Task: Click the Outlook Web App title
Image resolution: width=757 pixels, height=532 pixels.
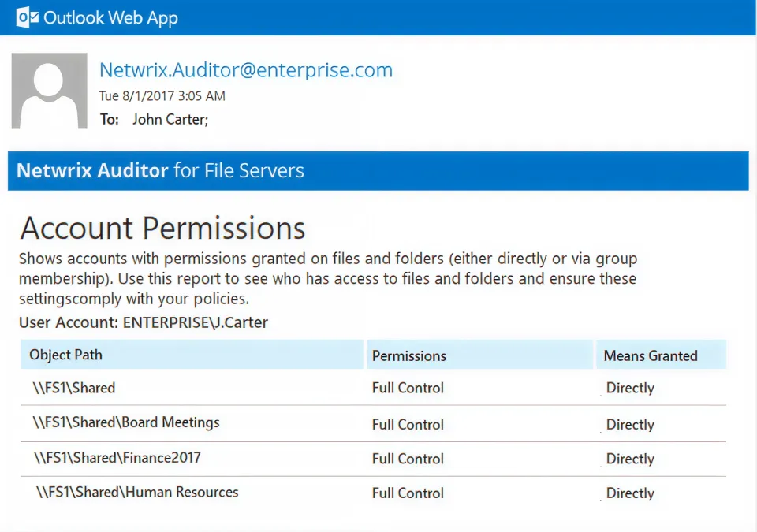Action: coord(110,18)
